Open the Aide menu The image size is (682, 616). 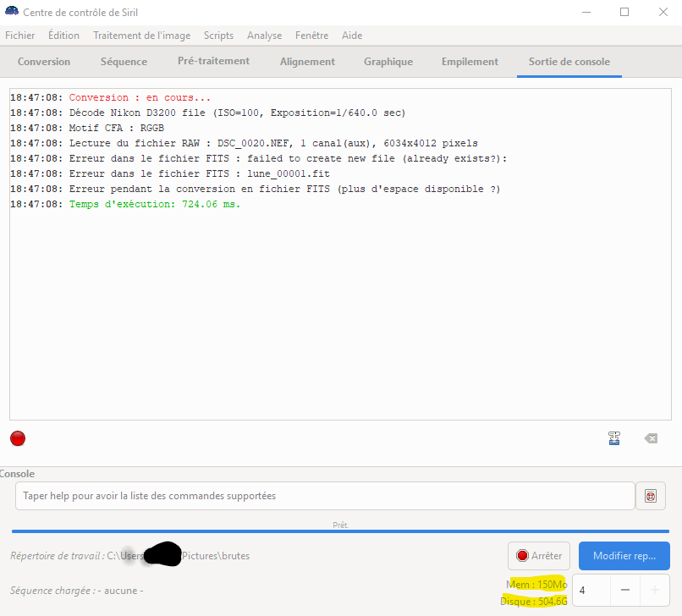[x=352, y=36]
